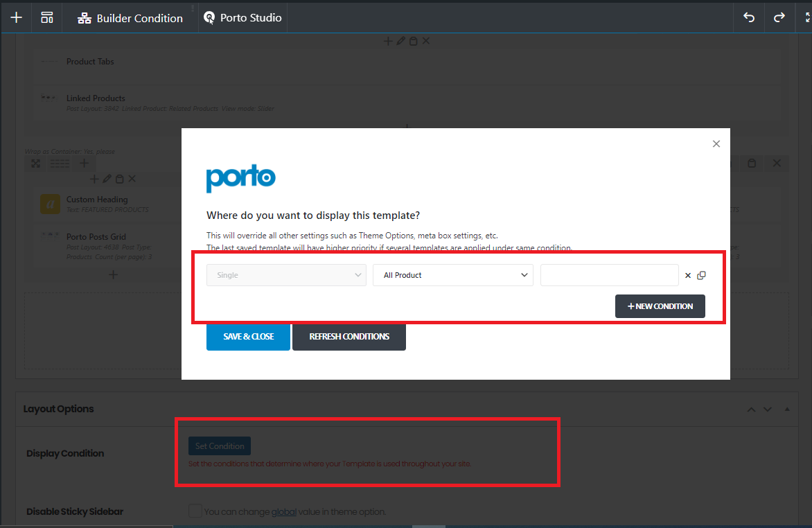
Task: Click the Porto logo in dialog
Action: pyautogui.click(x=241, y=178)
